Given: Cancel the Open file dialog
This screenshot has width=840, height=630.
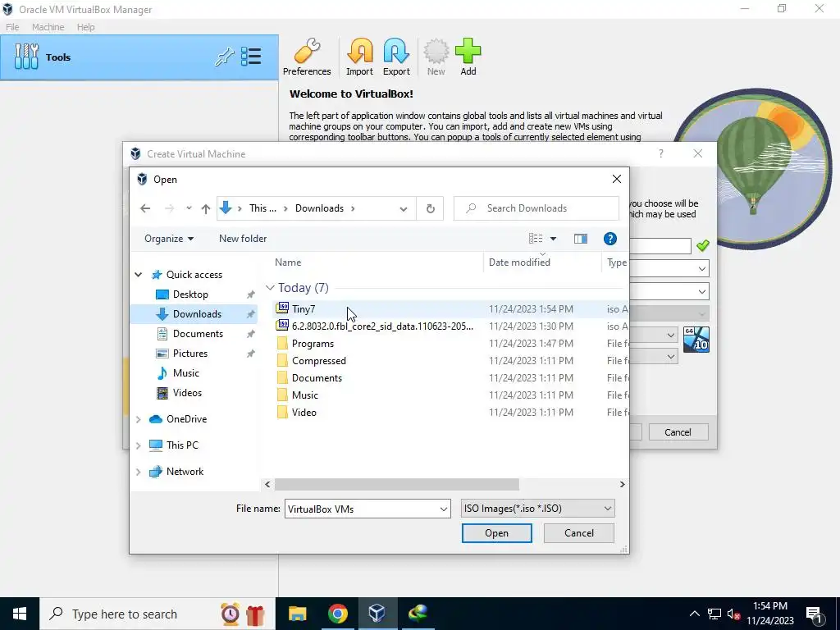Looking at the screenshot, I should pos(578,533).
